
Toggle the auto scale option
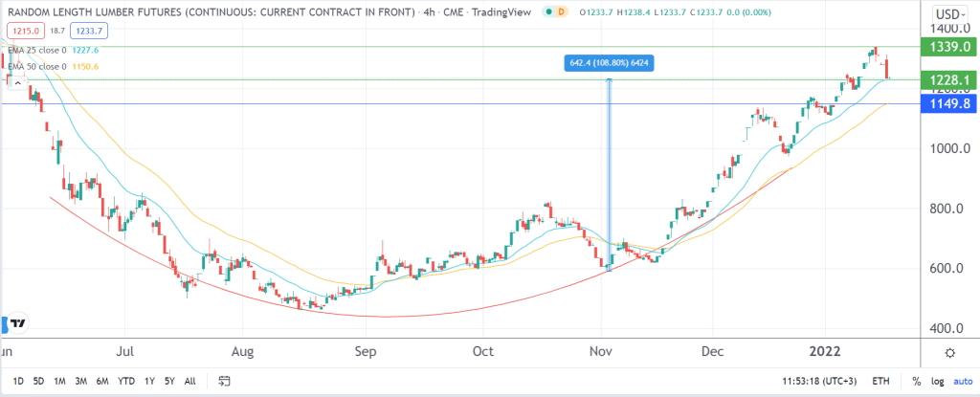click(x=963, y=381)
